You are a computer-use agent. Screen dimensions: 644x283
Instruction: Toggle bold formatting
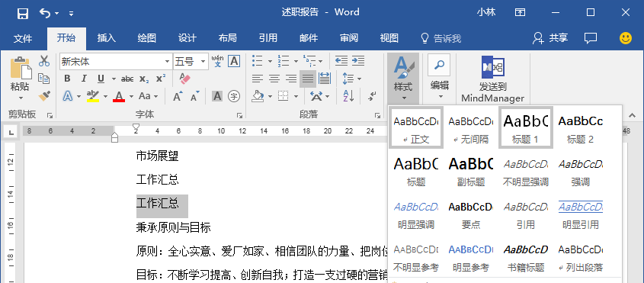(67, 79)
